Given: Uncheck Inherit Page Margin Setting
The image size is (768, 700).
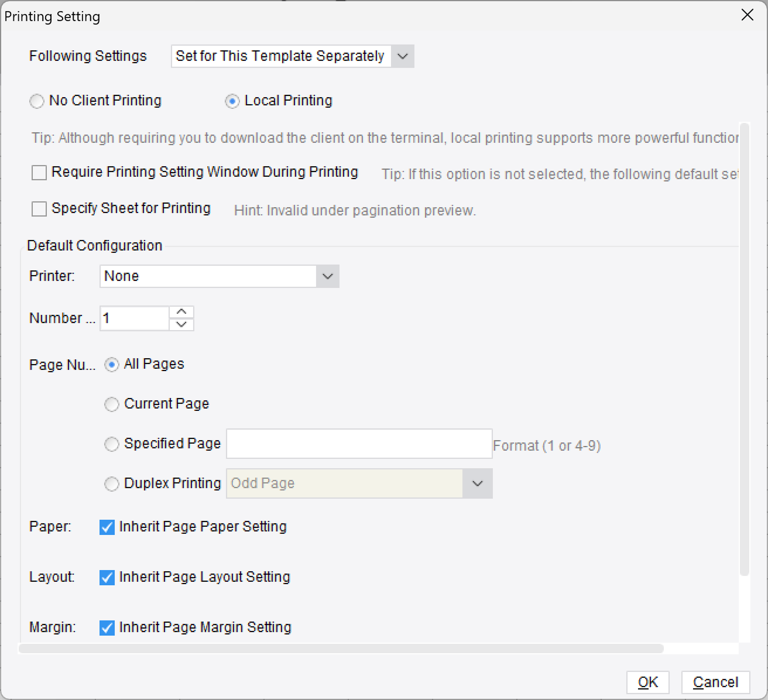Looking at the screenshot, I should pyautogui.click(x=106, y=627).
